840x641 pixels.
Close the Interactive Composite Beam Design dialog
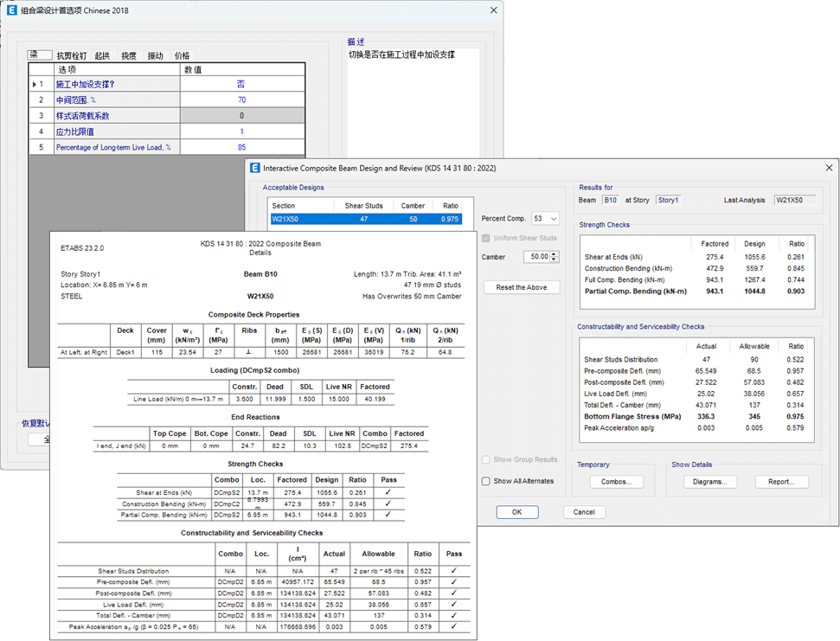[x=828, y=168]
